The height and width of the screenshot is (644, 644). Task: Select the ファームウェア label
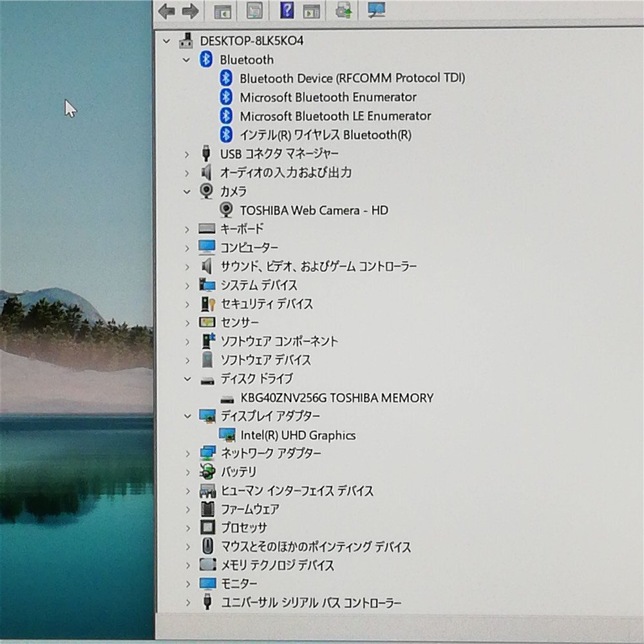[x=250, y=509]
